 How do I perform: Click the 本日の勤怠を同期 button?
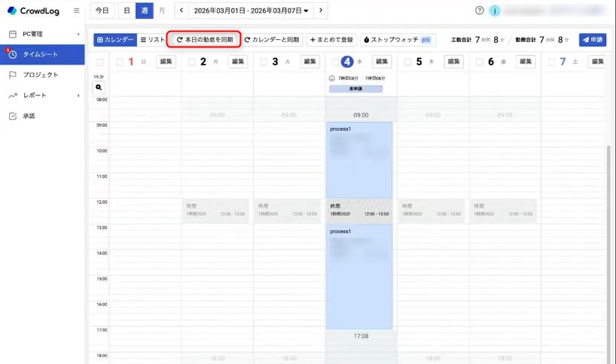tap(204, 40)
